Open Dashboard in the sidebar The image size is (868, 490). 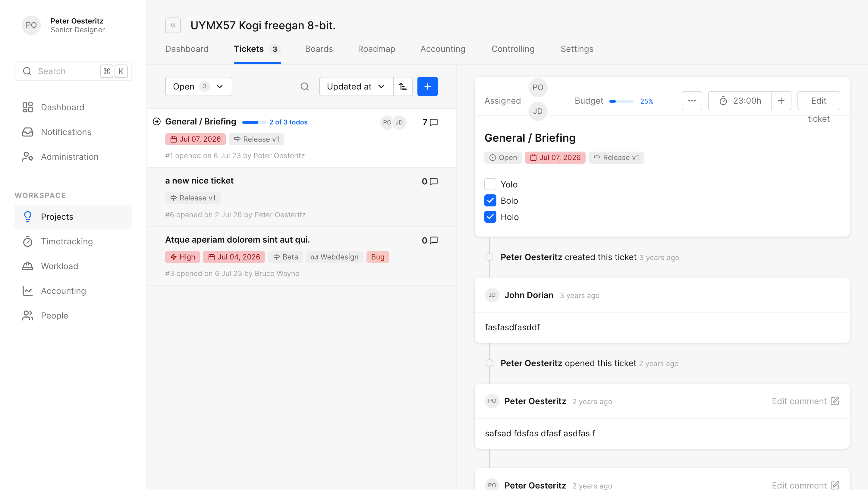[x=74, y=107]
